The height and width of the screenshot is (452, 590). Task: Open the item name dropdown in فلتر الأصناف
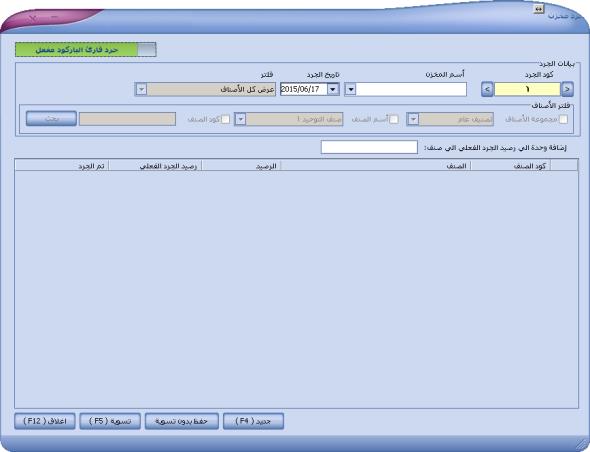240,119
